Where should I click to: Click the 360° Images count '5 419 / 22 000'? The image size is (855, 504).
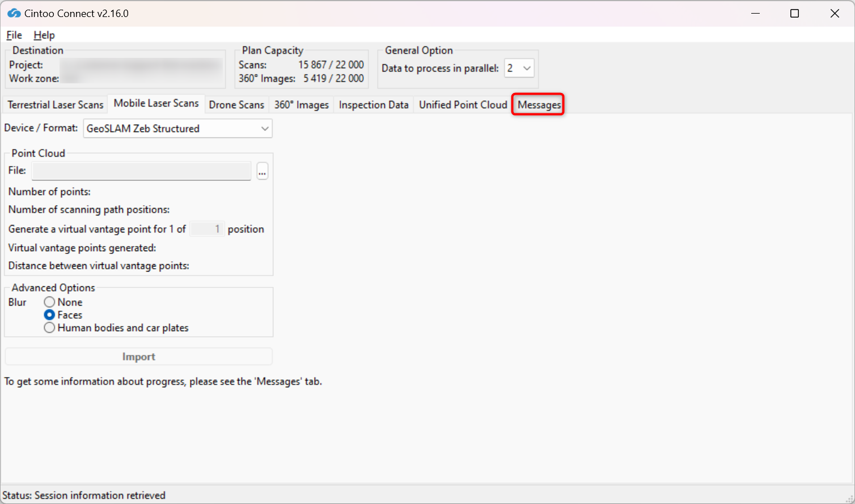(333, 78)
